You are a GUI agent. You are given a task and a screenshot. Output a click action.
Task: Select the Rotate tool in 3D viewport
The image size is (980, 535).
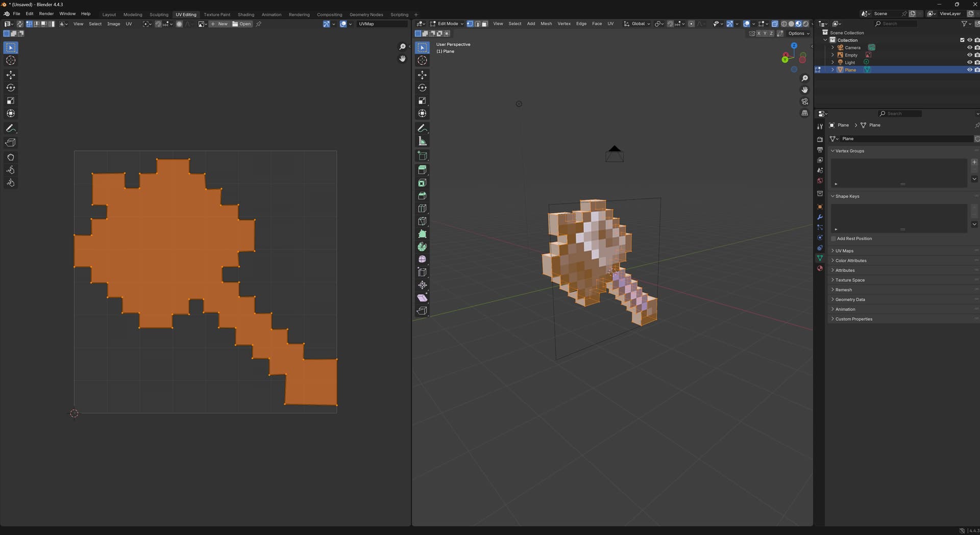[x=422, y=88]
